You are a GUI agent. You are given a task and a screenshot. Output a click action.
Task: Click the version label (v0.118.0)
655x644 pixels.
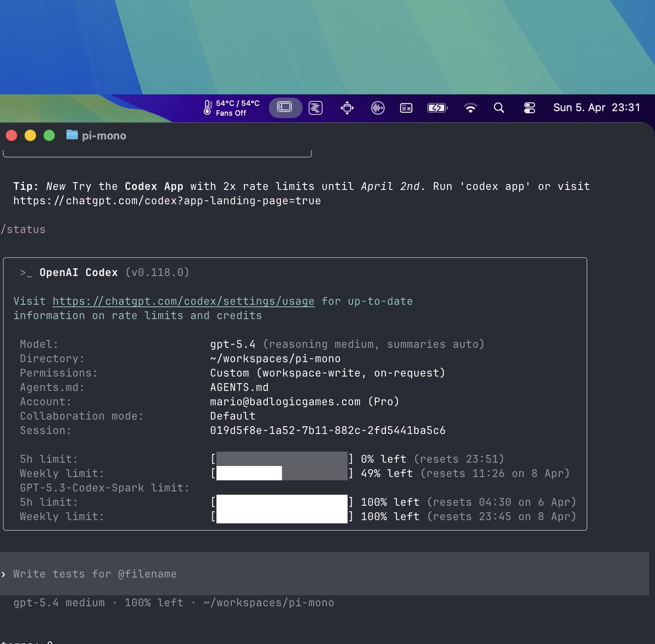[157, 273]
